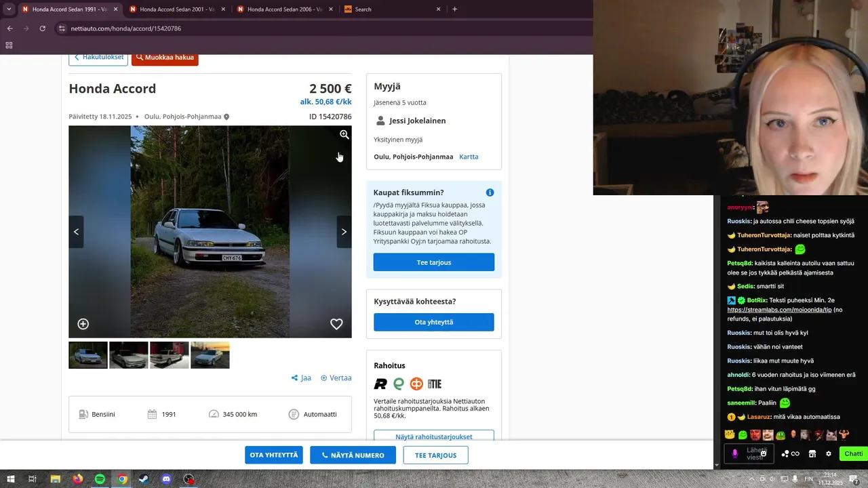
Task: Click the bottom bar TEE TARJOUS button
Action: 435,455
